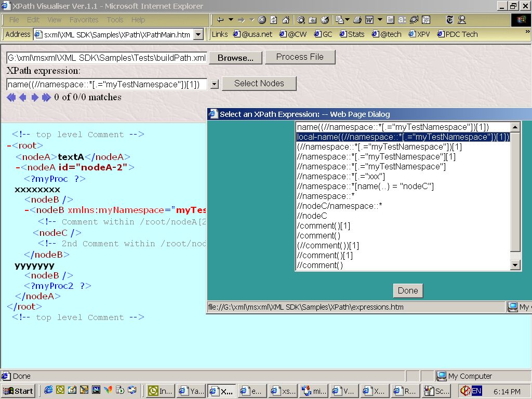Click the Stop loading icon
The height and width of the screenshot is (399, 532).
tap(262, 20)
